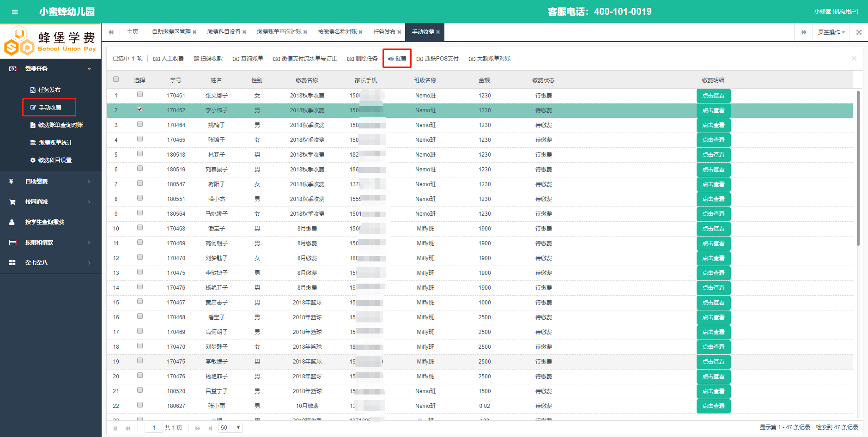Switch to the 按缴费名称对账 tab
The height and width of the screenshot is (437, 868).
337,32
